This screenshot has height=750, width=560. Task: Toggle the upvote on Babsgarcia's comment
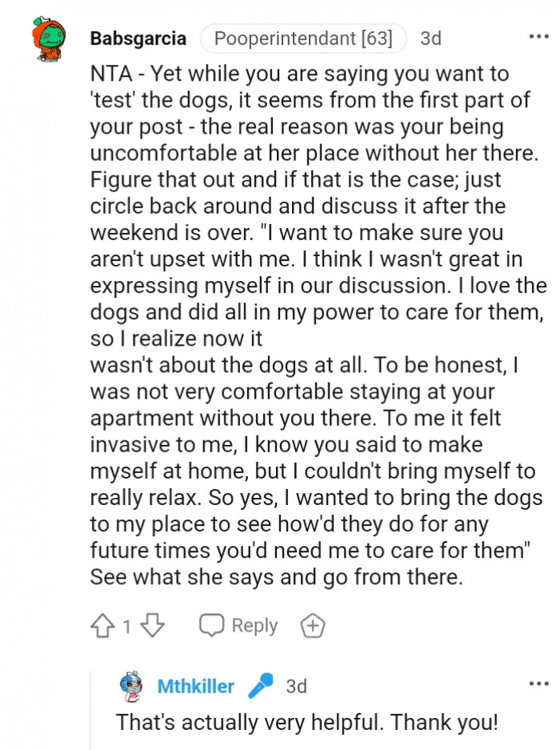(105, 625)
